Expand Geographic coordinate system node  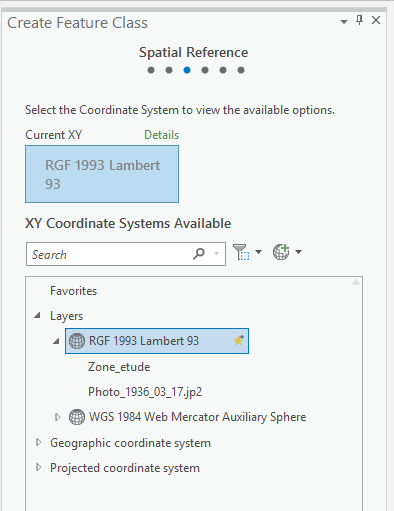pyautogui.click(x=38, y=442)
